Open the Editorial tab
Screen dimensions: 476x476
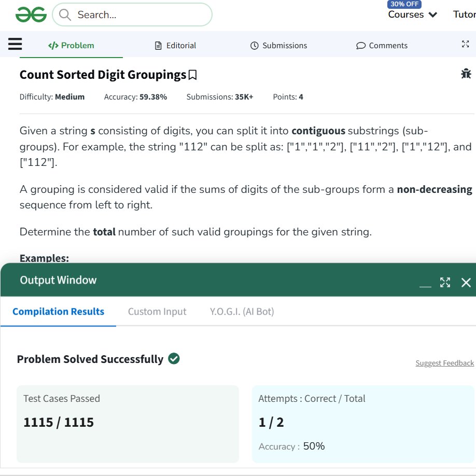(175, 46)
